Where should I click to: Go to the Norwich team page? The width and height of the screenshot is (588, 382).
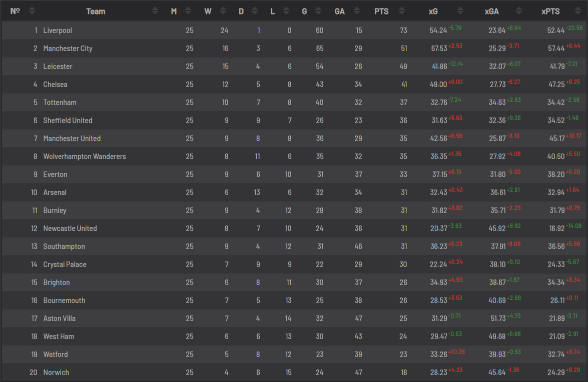[x=56, y=372]
